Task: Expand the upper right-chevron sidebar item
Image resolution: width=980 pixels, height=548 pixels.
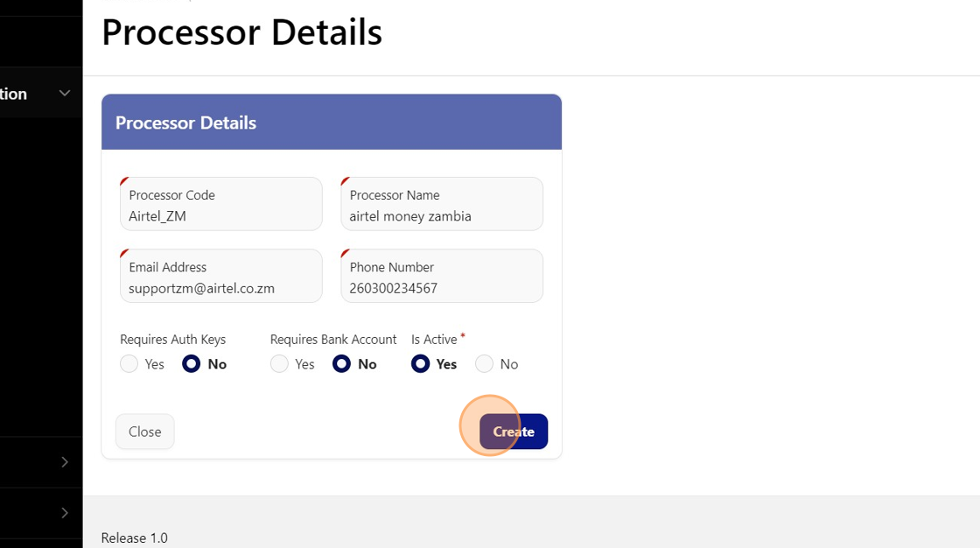Action: 64,462
